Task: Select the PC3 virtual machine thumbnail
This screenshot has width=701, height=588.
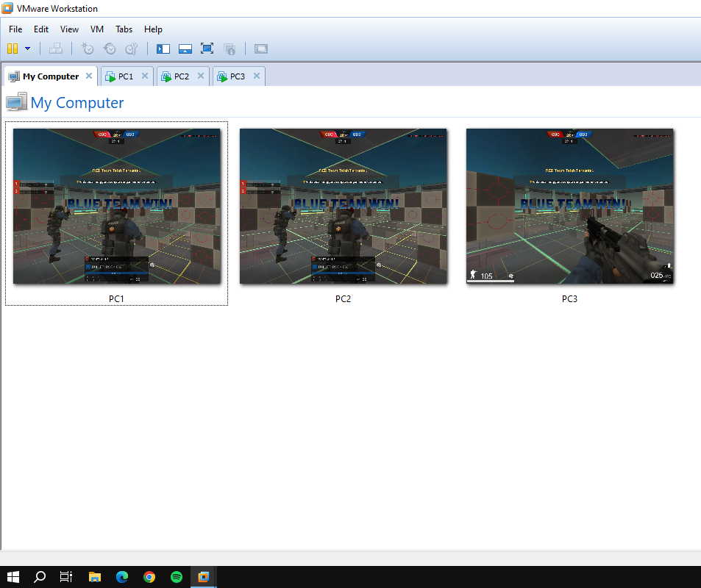Action: pyautogui.click(x=569, y=206)
